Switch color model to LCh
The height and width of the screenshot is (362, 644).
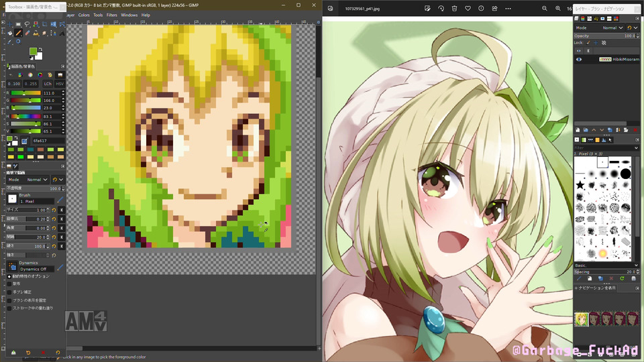click(48, 84)
